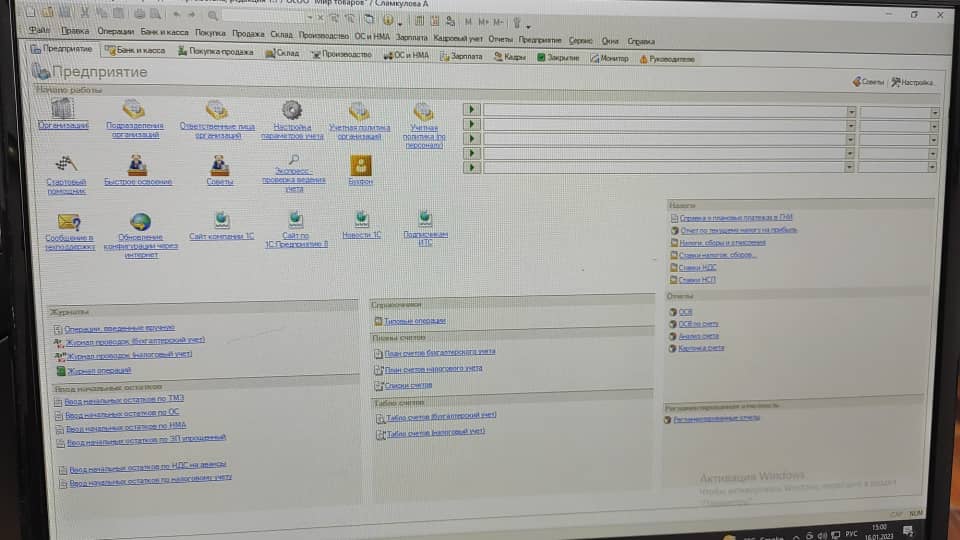Click the Undo arrow in the toolbar

[176, 14]
